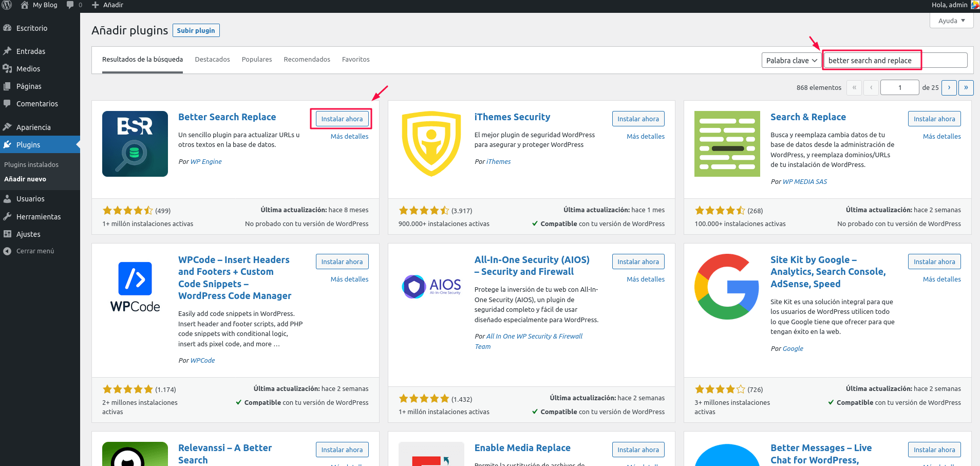Open Site Kit Google logo thumbnail
This screenshot has width=980, height=466.
coord(727,287)
